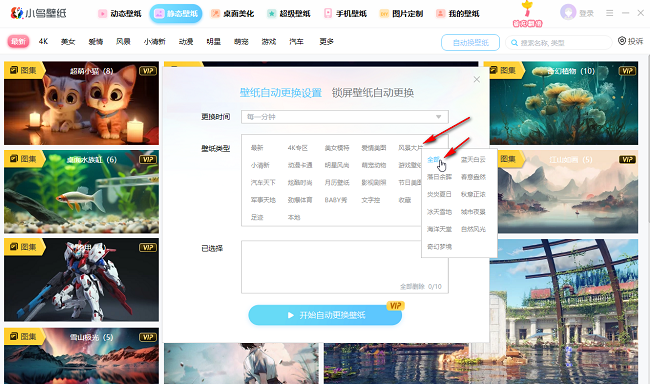
Task: Open the 奇幻植物 album thumbnail
Action: (564, 103)
